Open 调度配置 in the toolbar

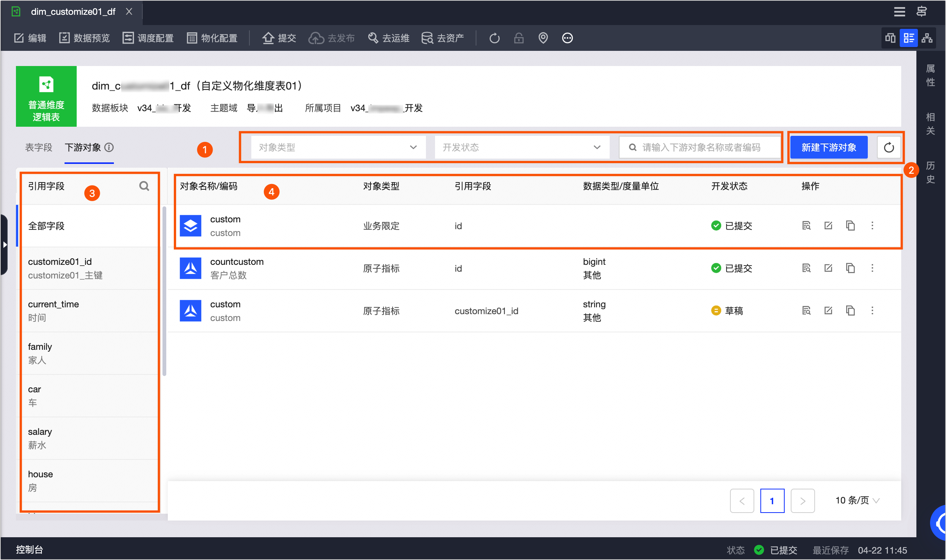148,38
